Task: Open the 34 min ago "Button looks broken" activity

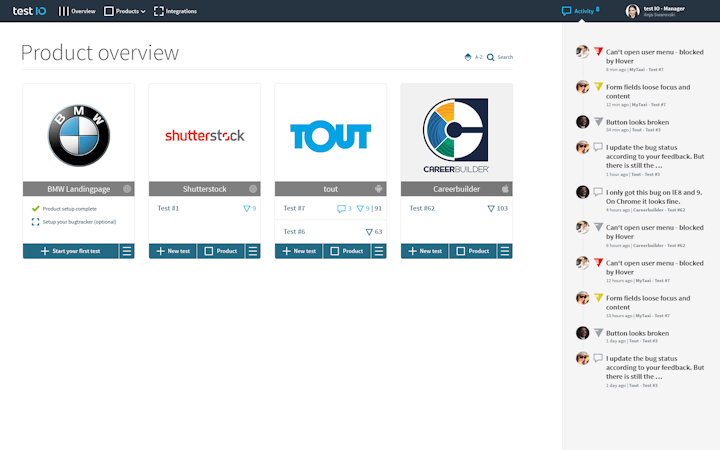Action: point(637,122)
